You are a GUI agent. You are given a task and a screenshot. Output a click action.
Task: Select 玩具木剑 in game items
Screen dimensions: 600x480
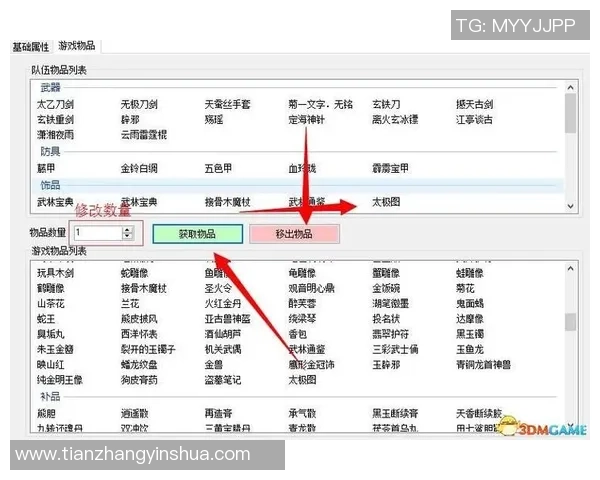pos(55,273)
